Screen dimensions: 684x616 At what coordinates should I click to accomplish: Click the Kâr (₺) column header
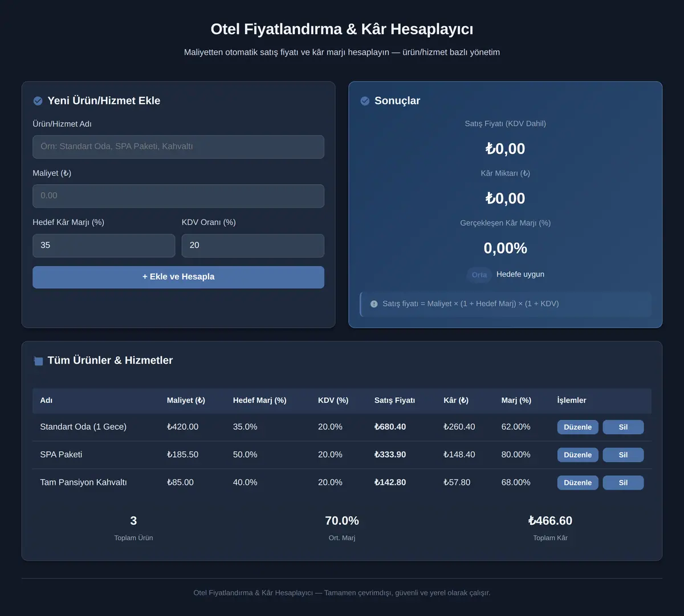point(456,401)
